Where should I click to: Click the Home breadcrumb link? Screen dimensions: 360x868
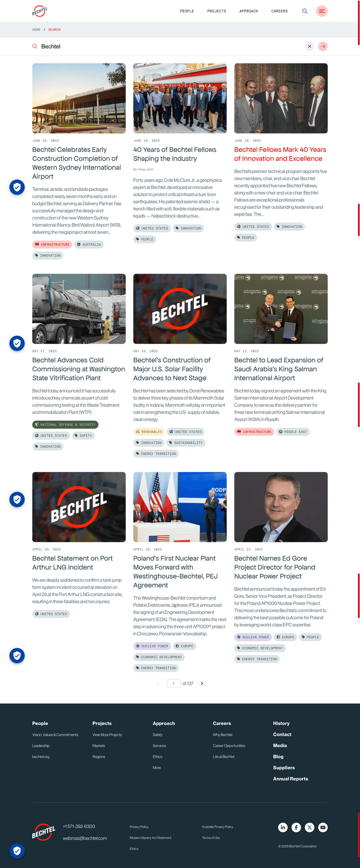(x=36, y=30)
